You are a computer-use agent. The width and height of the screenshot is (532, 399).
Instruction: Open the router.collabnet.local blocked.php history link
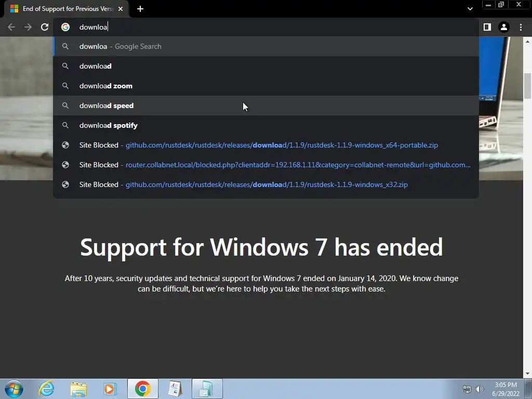(x=266, y=165)
